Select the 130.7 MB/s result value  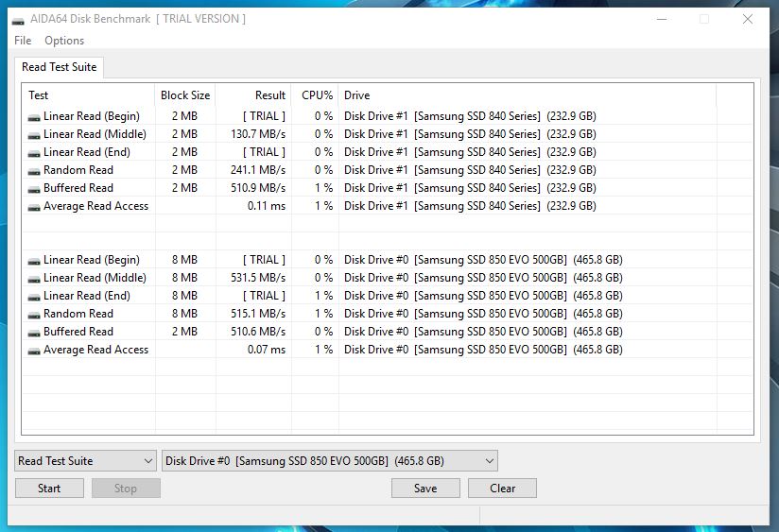point(258,134)
